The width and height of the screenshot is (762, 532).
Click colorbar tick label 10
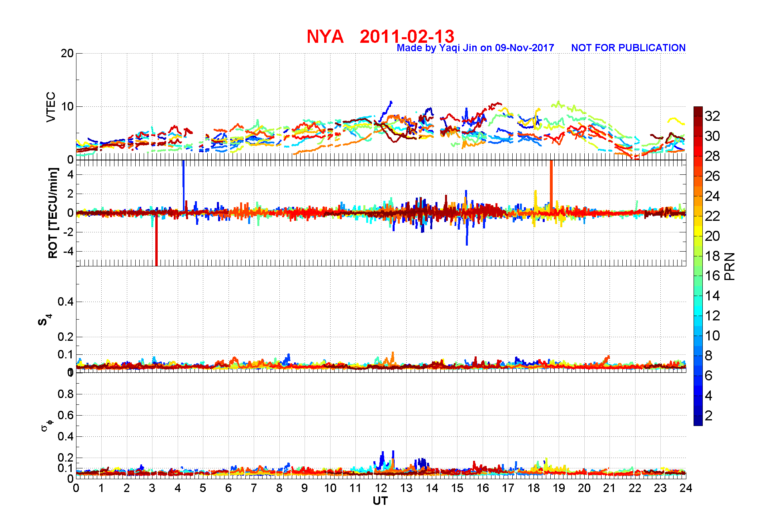pos(712,336)
